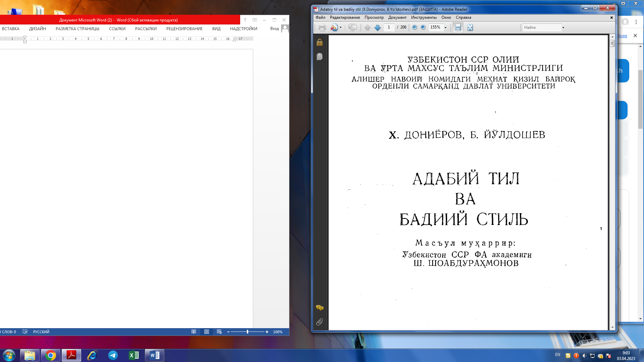Open the Create PDF dropdown arrow
This screenshot has height=362, width=644.
pos(340,27)
